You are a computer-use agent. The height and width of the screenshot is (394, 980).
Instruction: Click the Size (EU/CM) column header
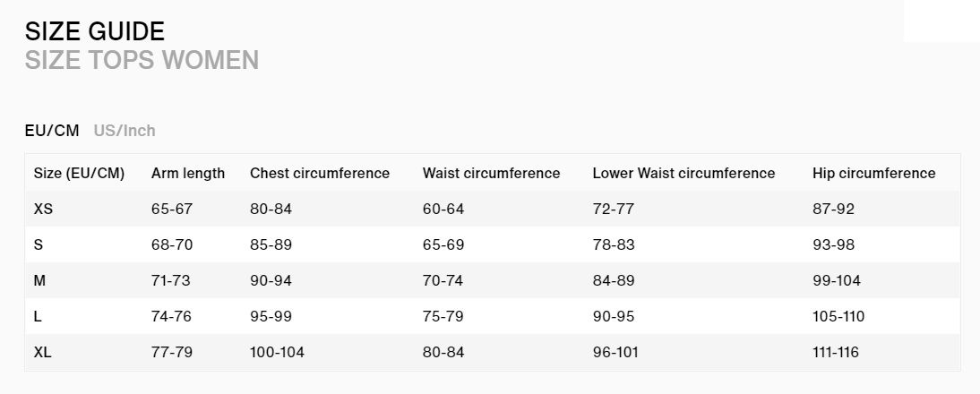[x=80, y=174]
